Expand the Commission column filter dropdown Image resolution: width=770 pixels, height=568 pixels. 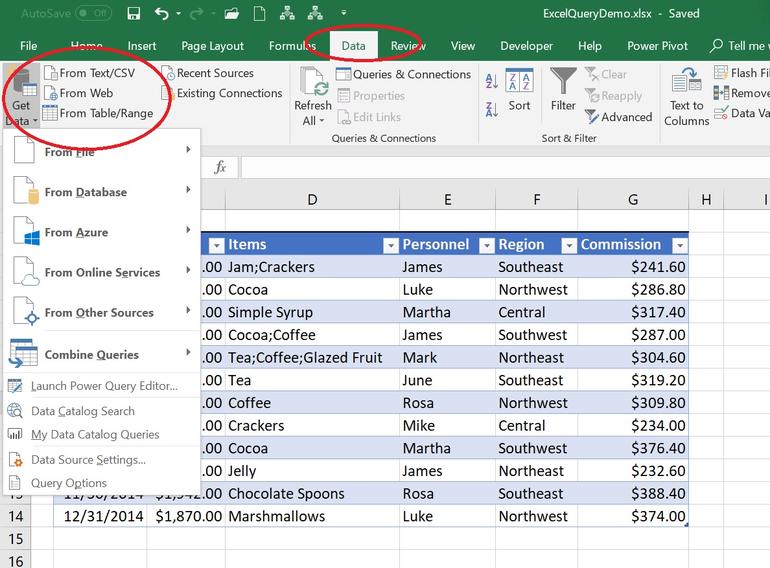[679, 245]
